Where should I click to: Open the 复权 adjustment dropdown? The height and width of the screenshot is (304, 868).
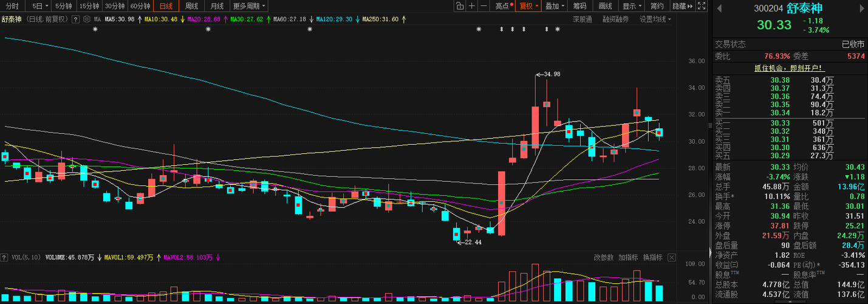pyautogui.click(x=529, y=6)
